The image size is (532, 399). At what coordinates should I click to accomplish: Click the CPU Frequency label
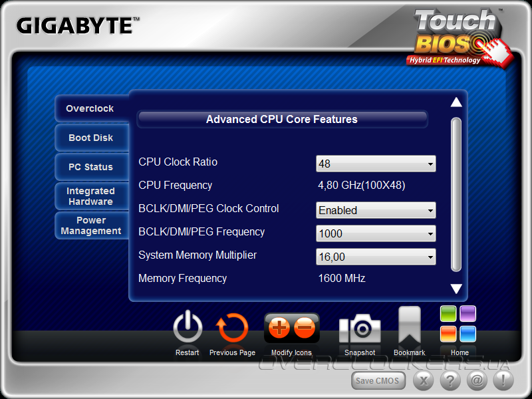pyautogui.click(x=176, y=186)
